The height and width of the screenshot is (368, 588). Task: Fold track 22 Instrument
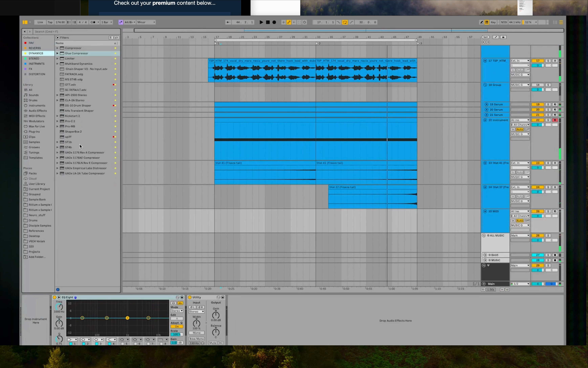(x=485, y=120)
